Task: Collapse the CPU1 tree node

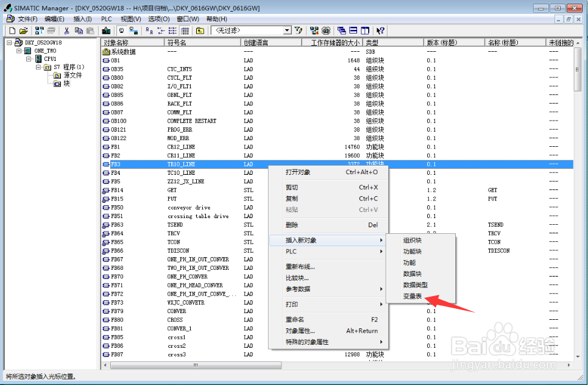Action: (x=29, y=59)
